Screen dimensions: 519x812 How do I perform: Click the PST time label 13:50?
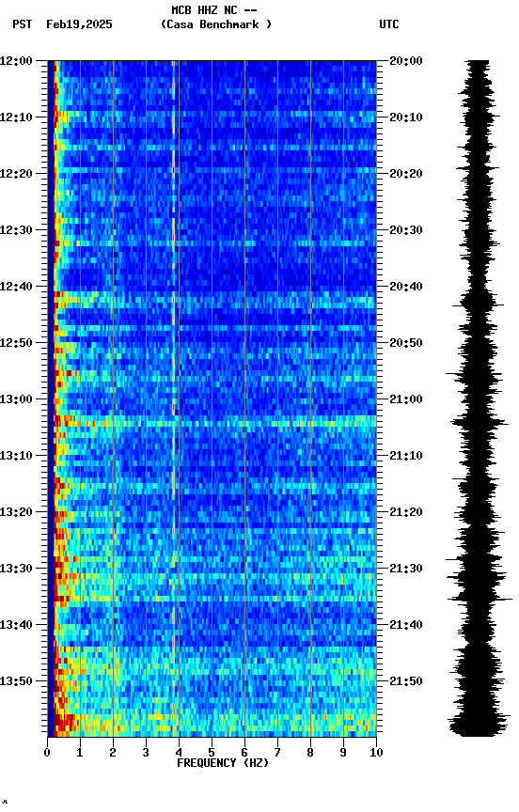click(16, 681)
